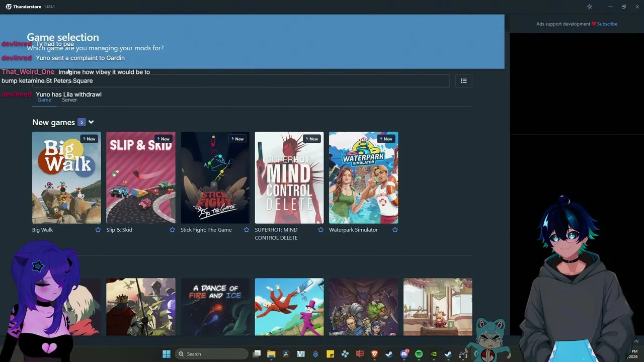Collapse the New games section chevron
This screenshot has height=362, width=644.
(x=91, y=122)
